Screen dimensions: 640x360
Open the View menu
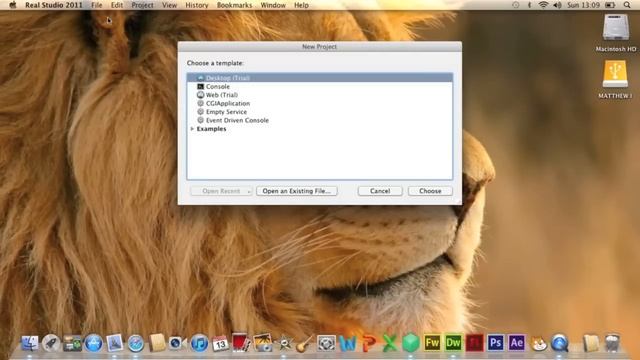[x=169, y=5]
